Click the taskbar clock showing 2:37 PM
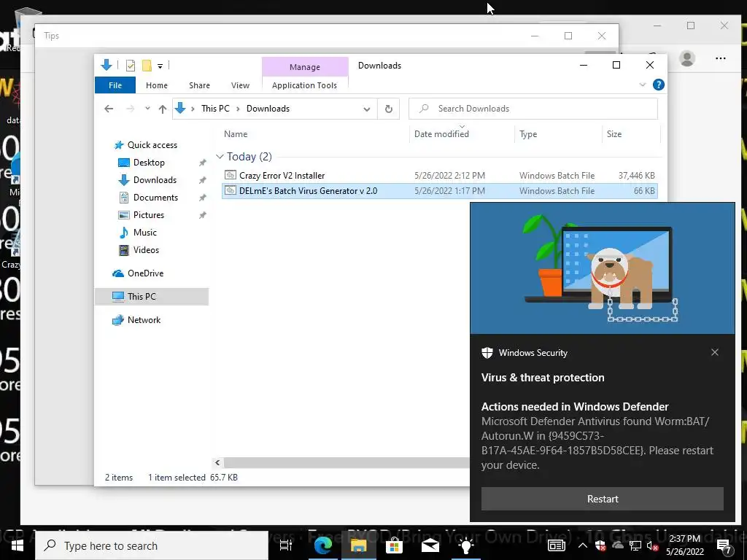 coord(684,545)
